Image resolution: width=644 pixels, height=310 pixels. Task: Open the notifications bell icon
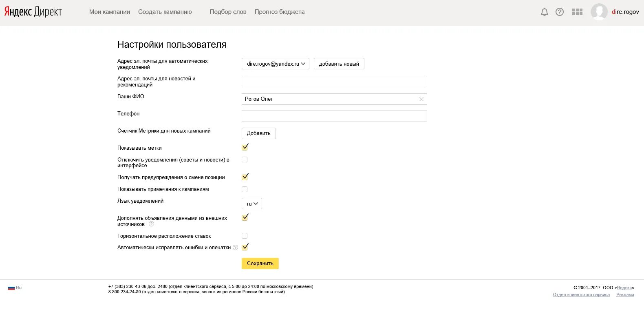(544, 12)
